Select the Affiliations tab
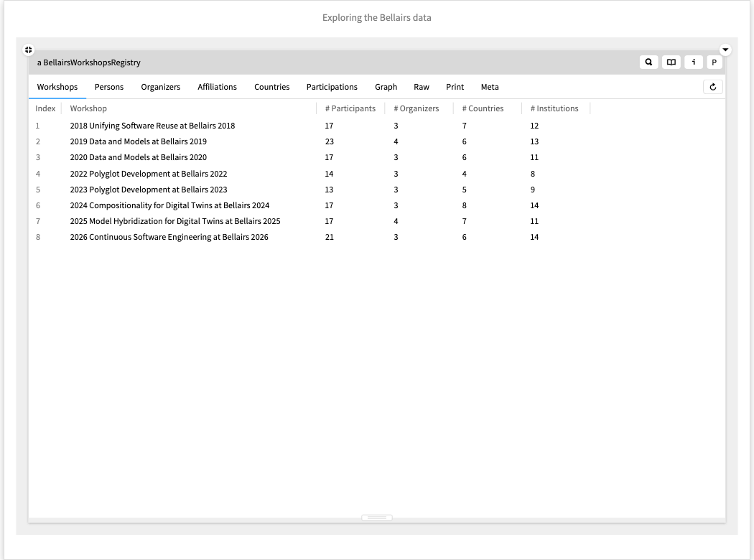Image resolution: width=754 pixels, height=560 pixels. click(217, 87)
